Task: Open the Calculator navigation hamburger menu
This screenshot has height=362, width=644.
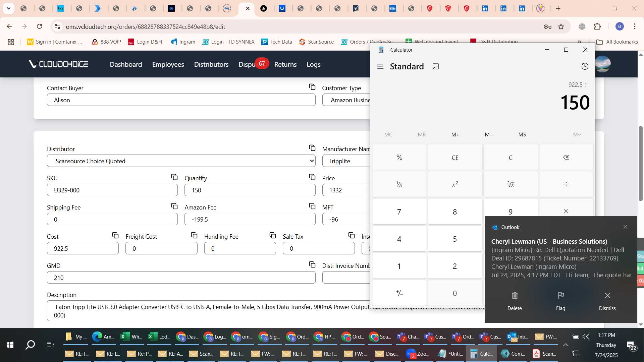Action: click(x=380, y=67)
